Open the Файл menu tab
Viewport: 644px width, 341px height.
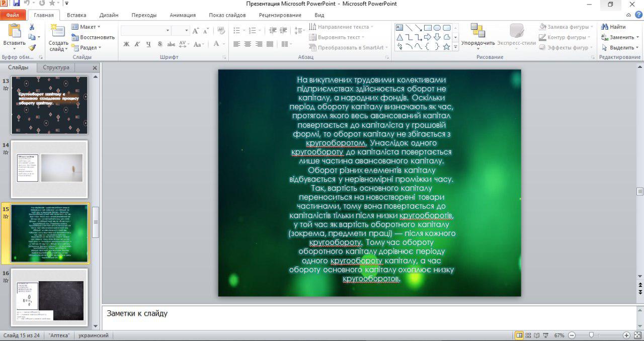[x=13, y=15]
